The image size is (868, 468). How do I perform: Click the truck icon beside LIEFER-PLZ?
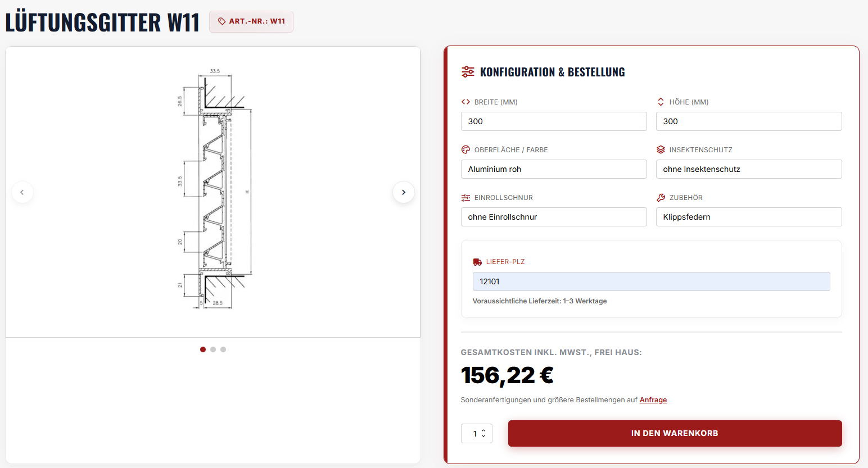[477, 261]
